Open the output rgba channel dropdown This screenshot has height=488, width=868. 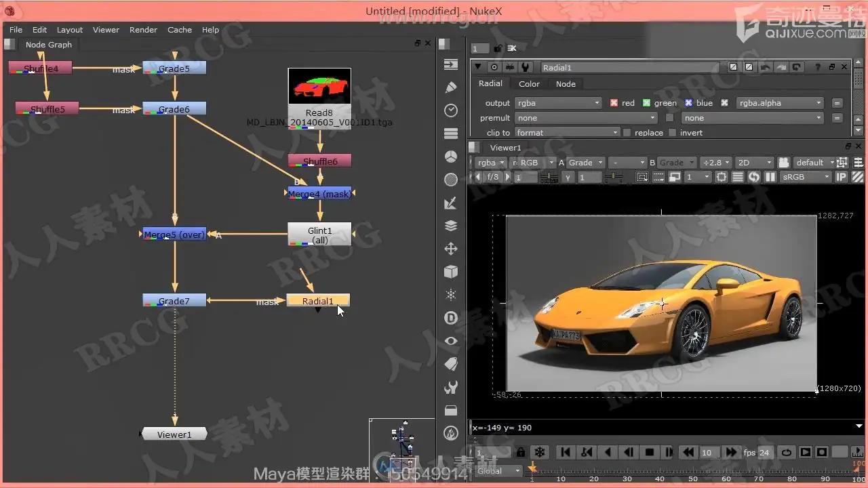click(x=558, y=103)
